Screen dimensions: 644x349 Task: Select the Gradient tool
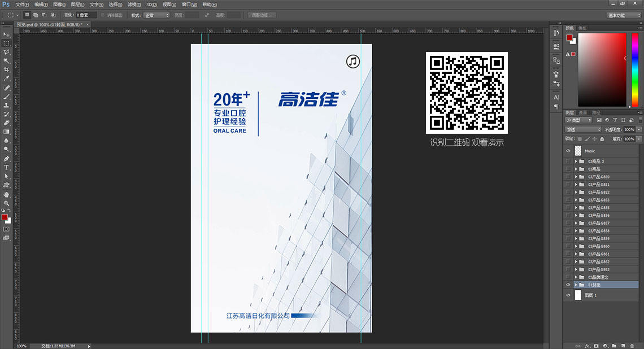point(6,132)
